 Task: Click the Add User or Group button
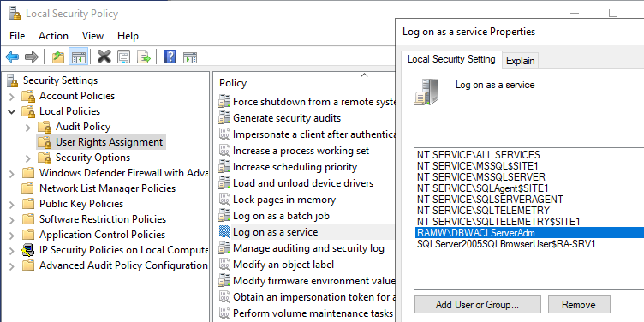click(478, 305)
